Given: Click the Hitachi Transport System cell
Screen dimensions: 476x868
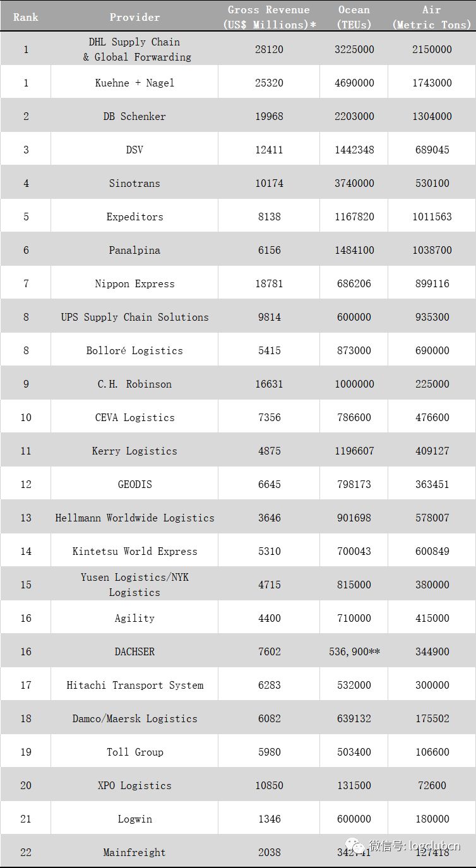Looking at the screenshot, I should 134,685.
